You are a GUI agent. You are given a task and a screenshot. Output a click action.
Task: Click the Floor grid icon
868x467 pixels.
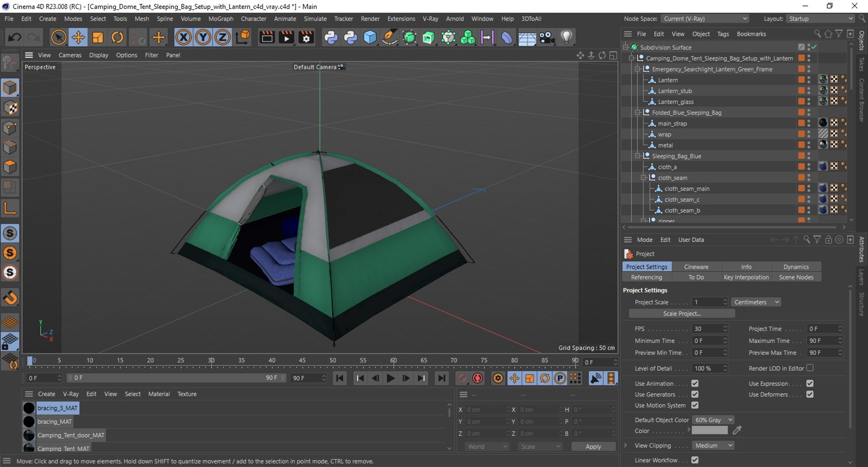[x=527, y=38]
